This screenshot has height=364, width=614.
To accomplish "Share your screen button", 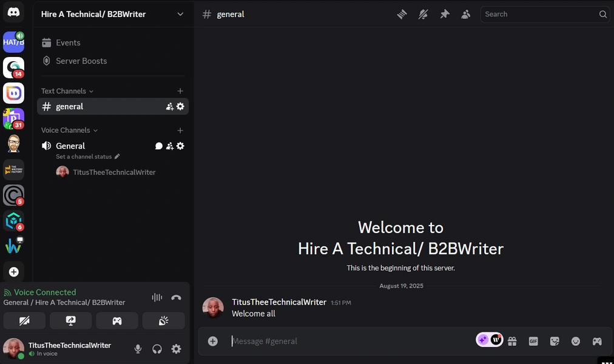I will tap(70, 321).
